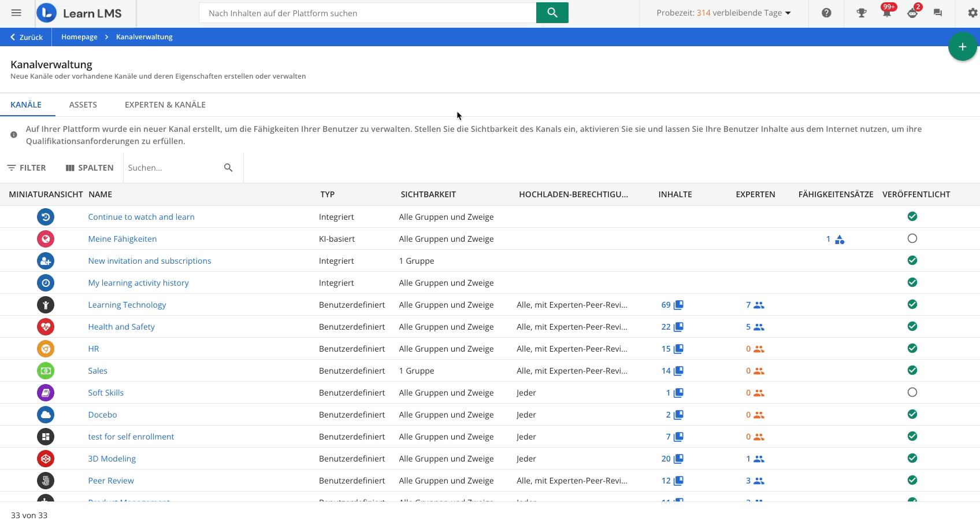Unpublish the Learning Technology channel
Screen dimensions: 980x524
pos(912,304)
